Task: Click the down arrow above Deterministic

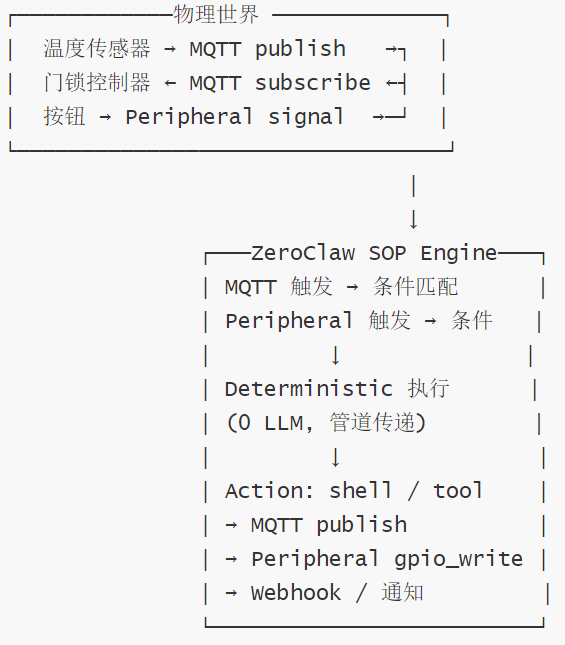Action: point(335,355)
